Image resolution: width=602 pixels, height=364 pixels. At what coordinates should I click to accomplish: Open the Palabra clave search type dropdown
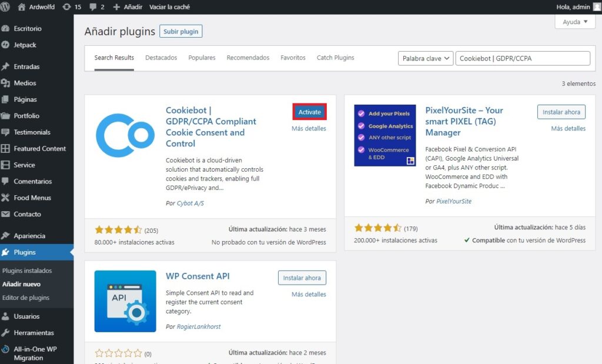tap(426, 58)
